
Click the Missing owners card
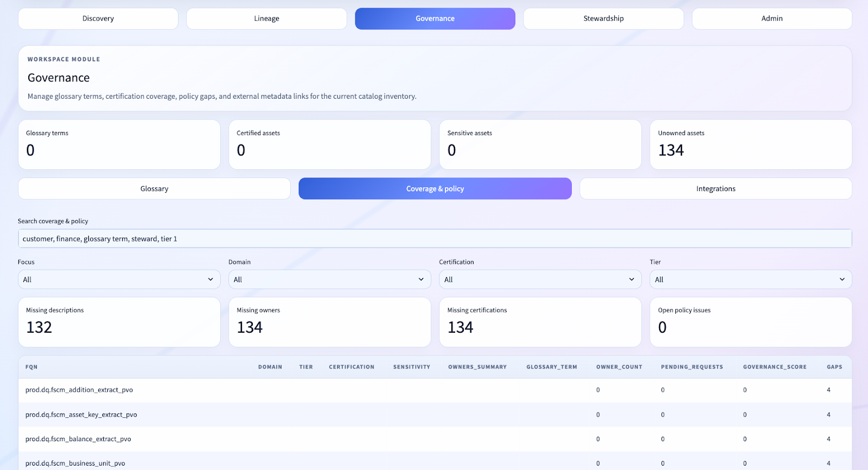click(x=329, y=322)
